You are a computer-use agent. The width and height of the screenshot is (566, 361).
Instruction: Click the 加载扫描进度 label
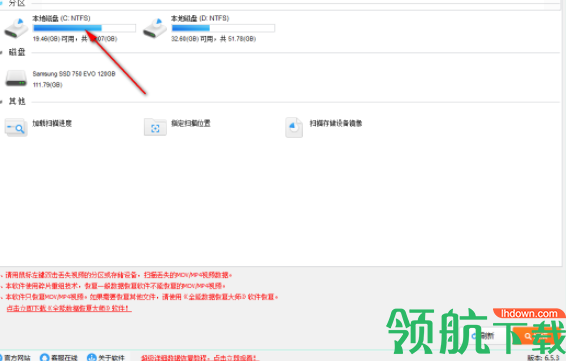[52, 123]
